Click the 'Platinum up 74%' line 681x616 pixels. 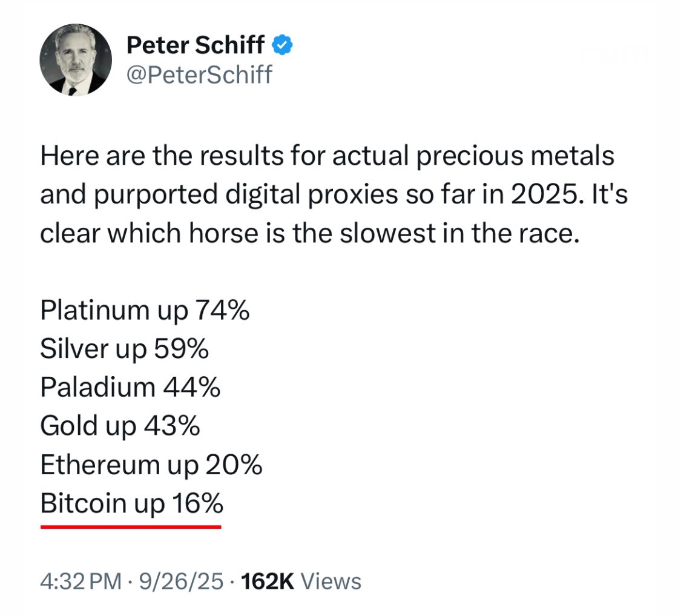145,311
